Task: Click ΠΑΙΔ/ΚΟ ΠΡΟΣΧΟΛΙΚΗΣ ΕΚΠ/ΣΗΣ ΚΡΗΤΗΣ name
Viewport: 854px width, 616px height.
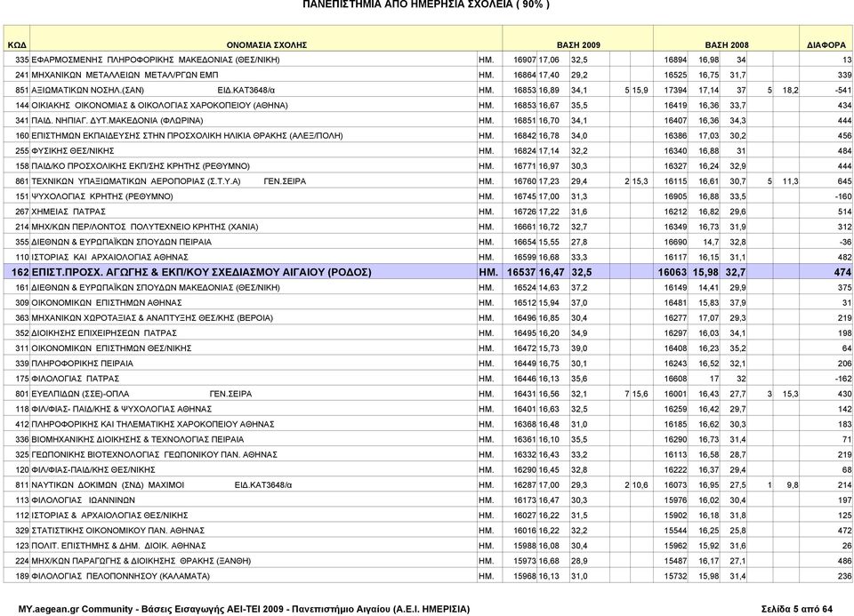Action: (141, 166)
